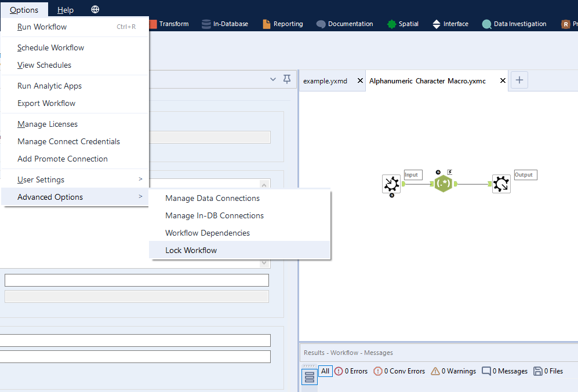Show only Warnings in results
Screen dimensions: 578x392
point(453,371)
